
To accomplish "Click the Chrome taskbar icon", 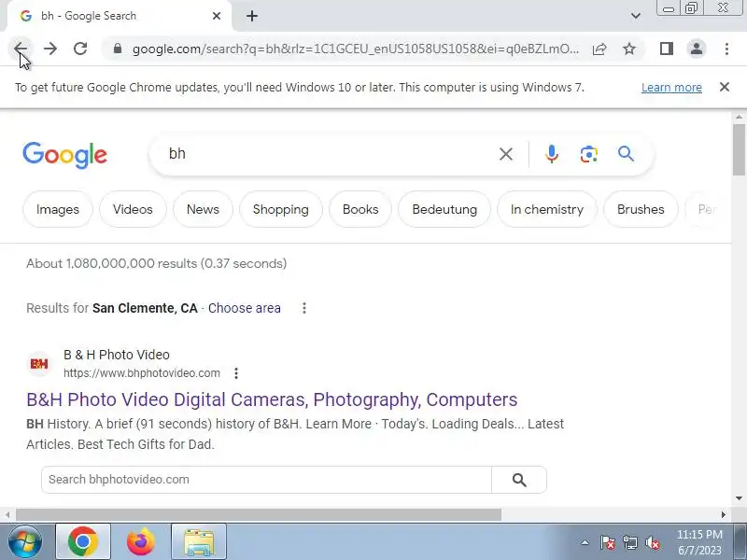I will pyautogui.click(x=83, y=542).
